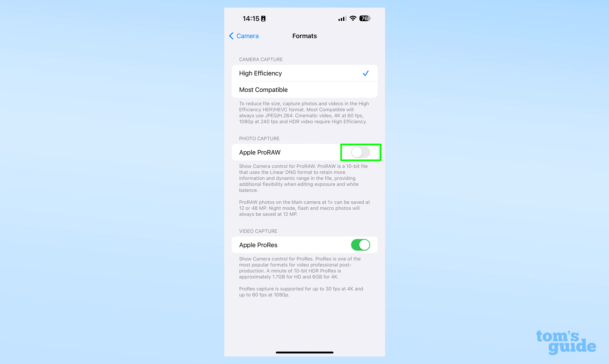This screenshot has height=364, width=609.
Task: Tap the blue checkmark on High Efficiency
Action: point(365,72)
